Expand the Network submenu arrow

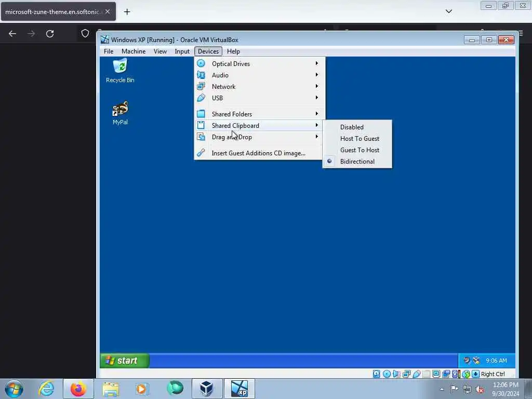pos(316,86)
